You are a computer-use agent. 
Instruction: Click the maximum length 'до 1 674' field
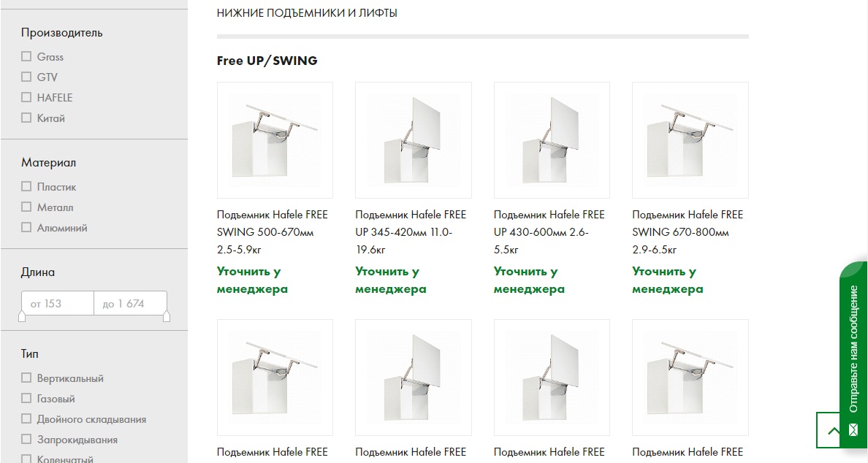[x=130, y=303]
